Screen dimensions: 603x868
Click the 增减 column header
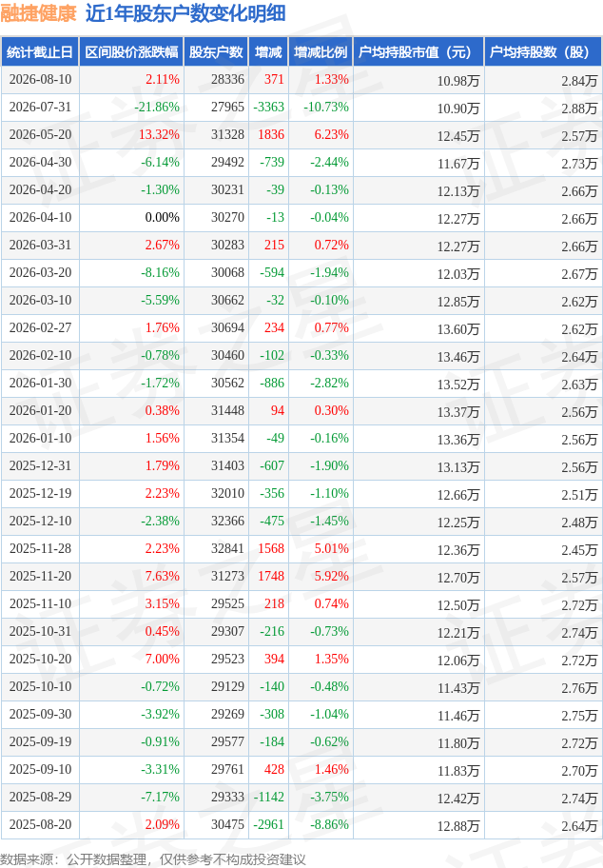click(x=268, y=52)
